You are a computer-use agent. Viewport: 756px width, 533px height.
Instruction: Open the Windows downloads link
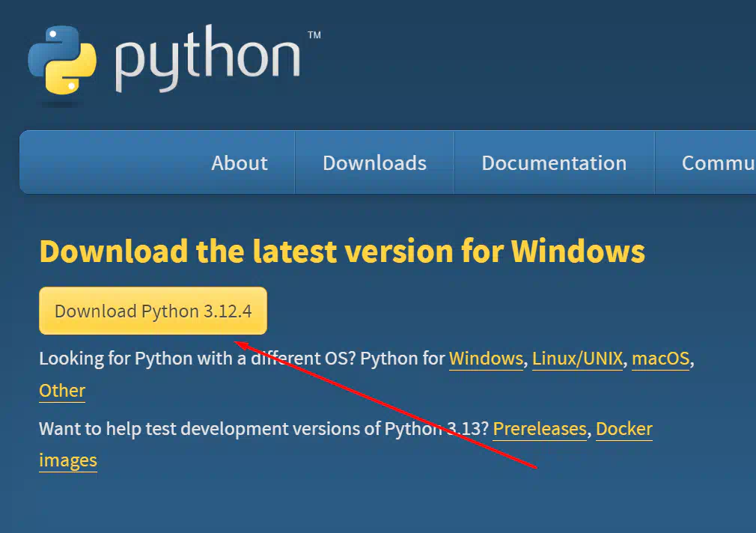coord(486,359)
